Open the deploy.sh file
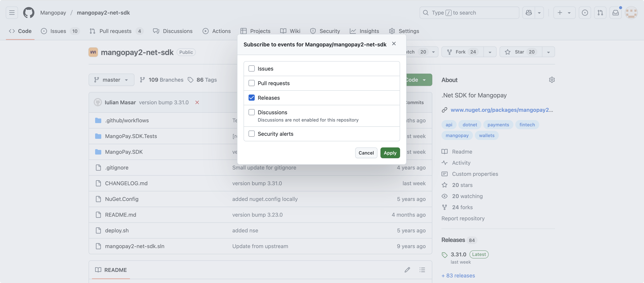This screenshot has height=283, width=644. pos(117,230)
